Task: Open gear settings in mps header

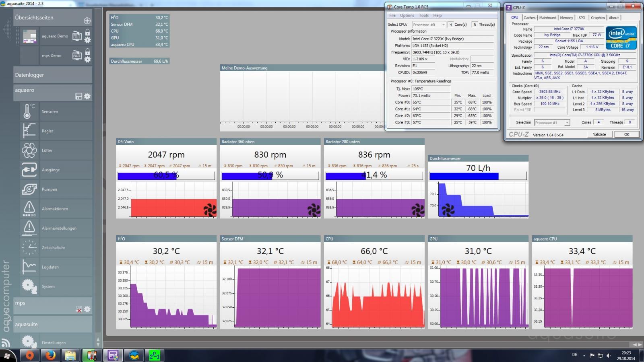Action: (87, 309)
